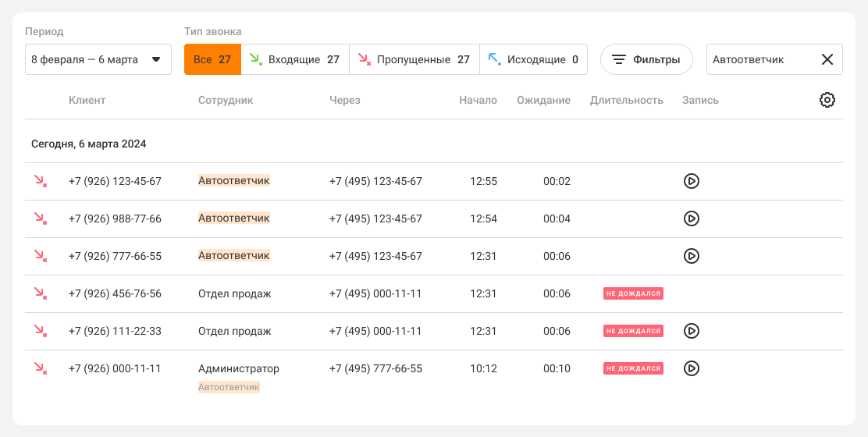Viewport: 868px width, 437px height.
Task: Play recording of the 10:12 Администратор call
Action: click(691, 368)
